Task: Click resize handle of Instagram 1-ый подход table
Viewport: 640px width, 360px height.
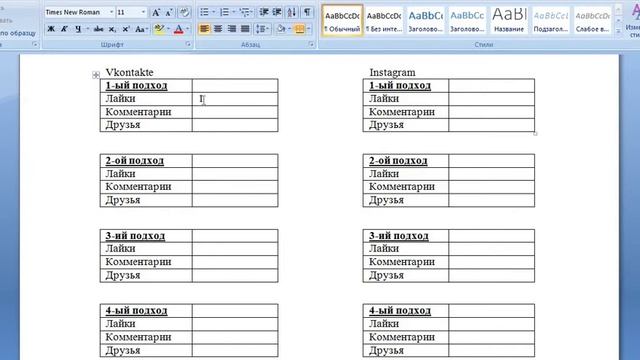Action: pyautogui.click(x=536, y=133)
